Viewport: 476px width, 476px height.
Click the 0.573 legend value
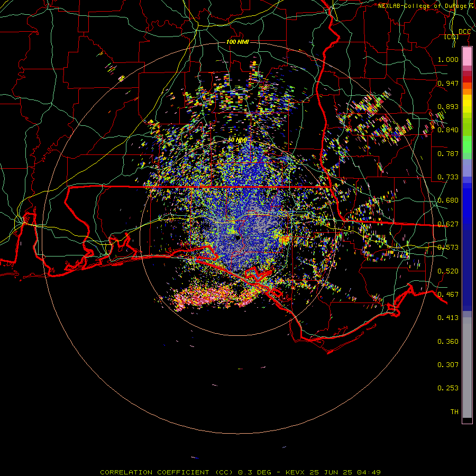tap(448, 248)
